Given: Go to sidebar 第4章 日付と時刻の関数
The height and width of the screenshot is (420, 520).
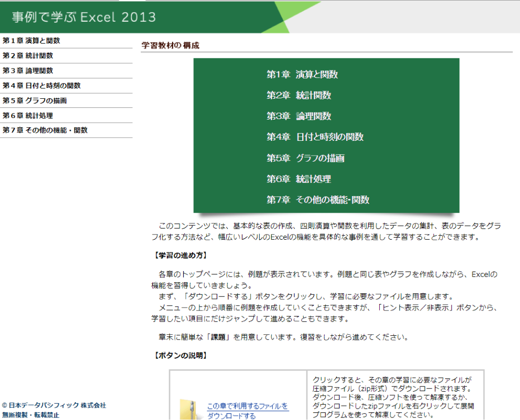Looking at the screenshot, I should pos(42,86).
